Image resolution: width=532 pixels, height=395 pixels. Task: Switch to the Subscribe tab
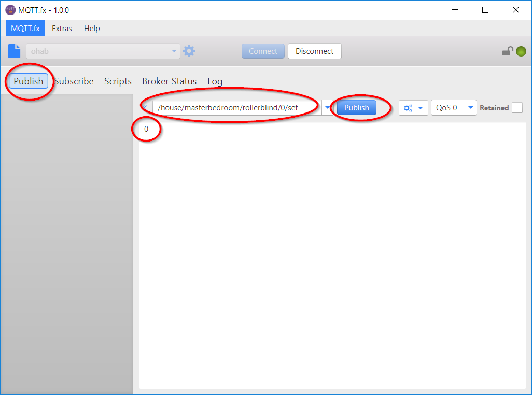[74, 81]
